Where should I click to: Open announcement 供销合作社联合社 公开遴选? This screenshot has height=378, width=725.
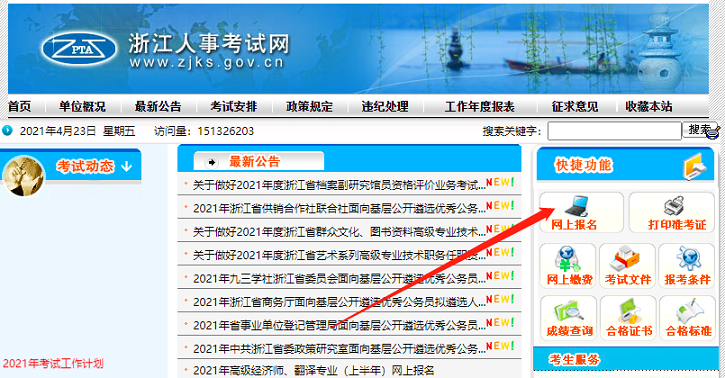click(x=339, y=208)
